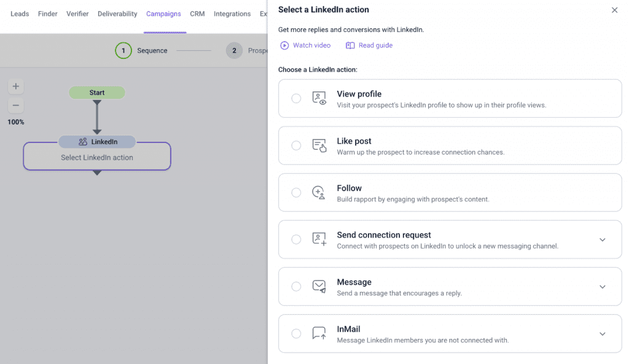Screen dimensions: 629x364
Task: Expand the Message action options
Action: click(603, 286)
